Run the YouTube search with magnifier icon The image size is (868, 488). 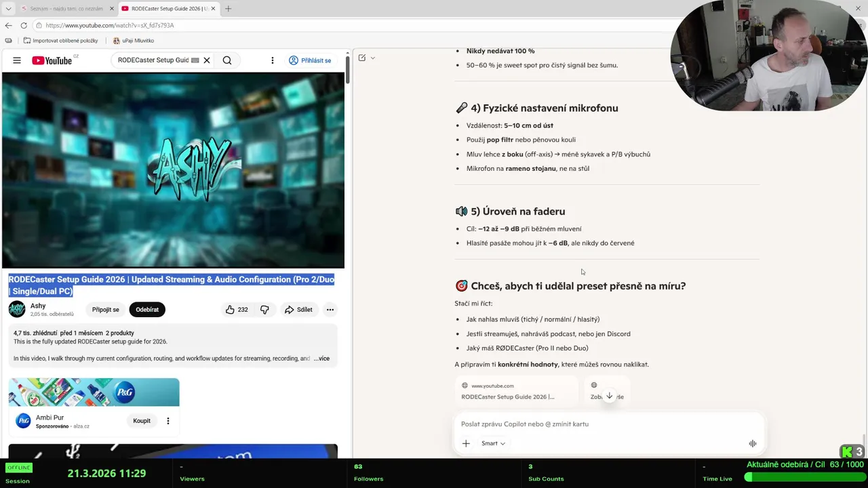click(x=227, y=60)
